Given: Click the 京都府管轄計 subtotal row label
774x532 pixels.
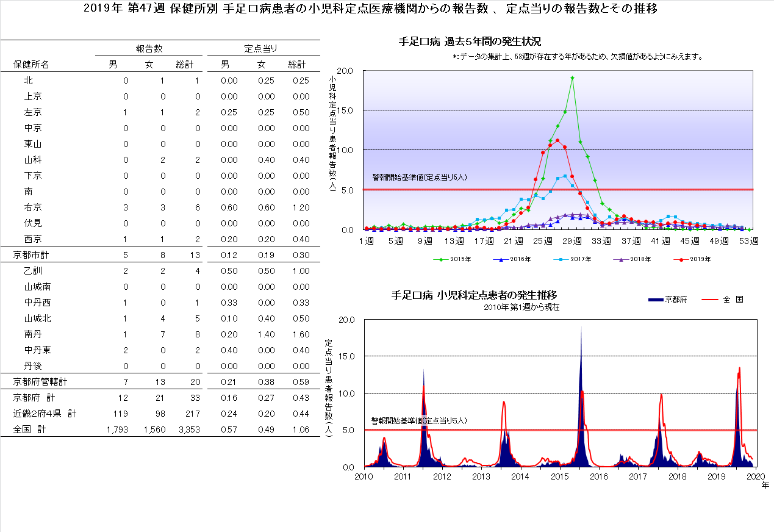Looking at the screenshot, I should pos(40,382).
